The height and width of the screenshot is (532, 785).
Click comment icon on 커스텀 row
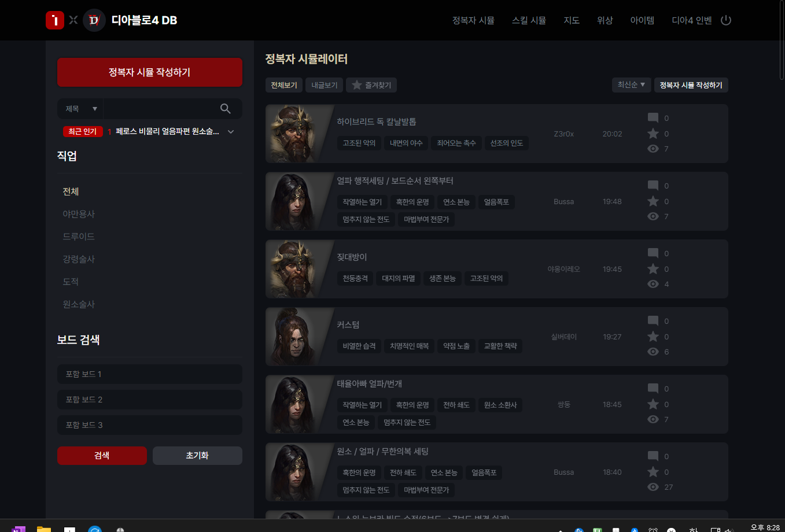pos(653,321)
